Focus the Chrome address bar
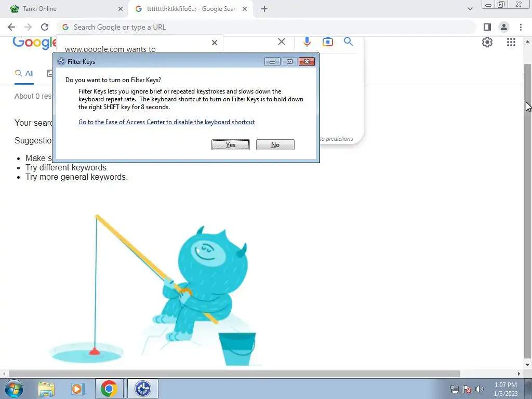This screenshot has width=532, height=399. [267, 27]
